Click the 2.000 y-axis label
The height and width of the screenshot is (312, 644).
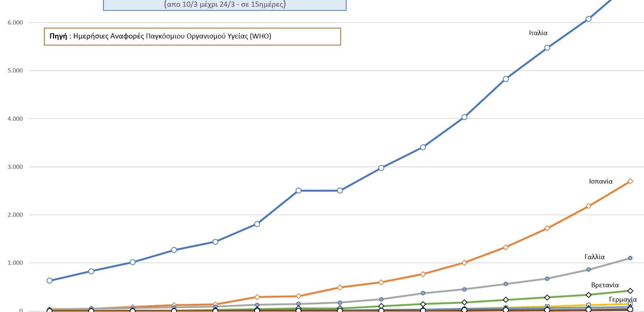click(15, 215)
